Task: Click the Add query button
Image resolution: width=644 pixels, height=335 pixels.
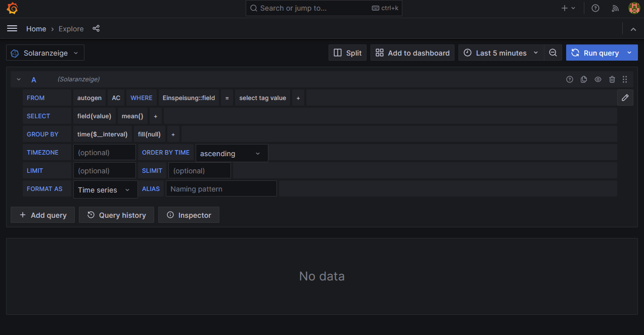Action: tap(43, 215)
